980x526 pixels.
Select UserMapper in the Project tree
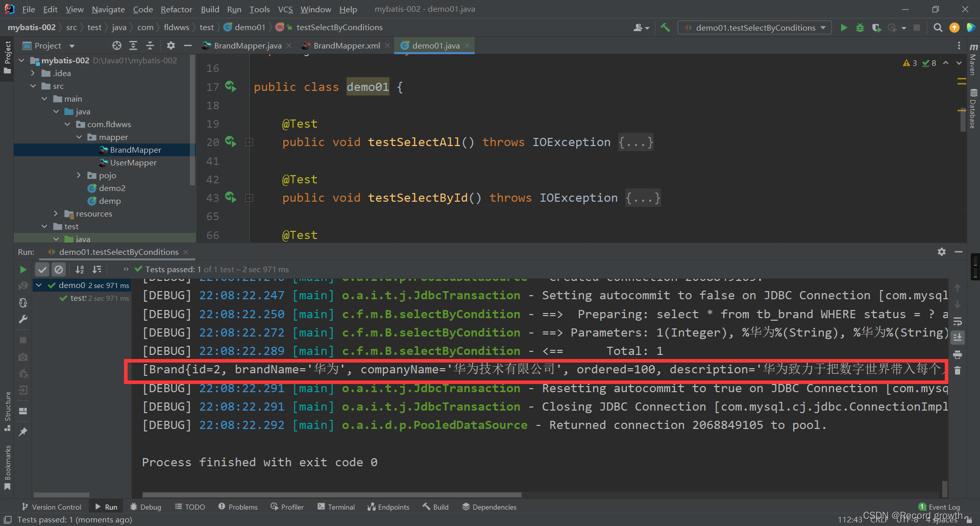click(133, 162)
